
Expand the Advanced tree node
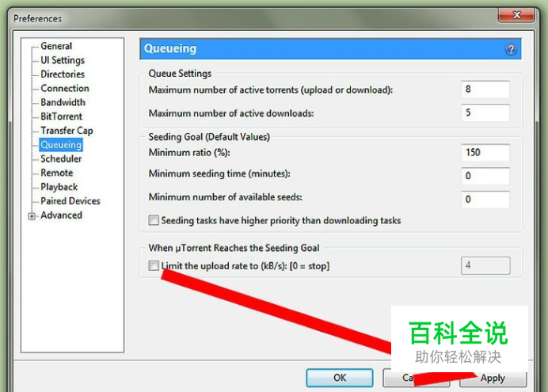32,216
